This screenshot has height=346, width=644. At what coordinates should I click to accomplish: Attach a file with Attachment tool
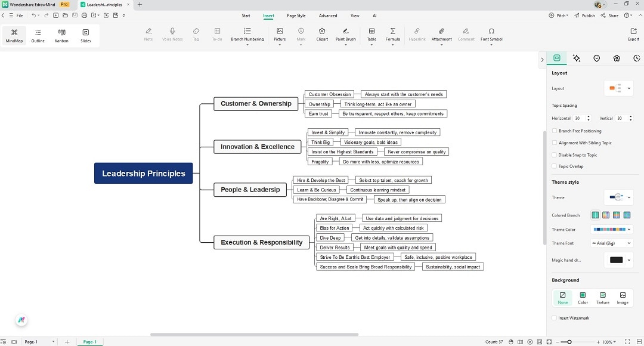(x=441, y=35)
